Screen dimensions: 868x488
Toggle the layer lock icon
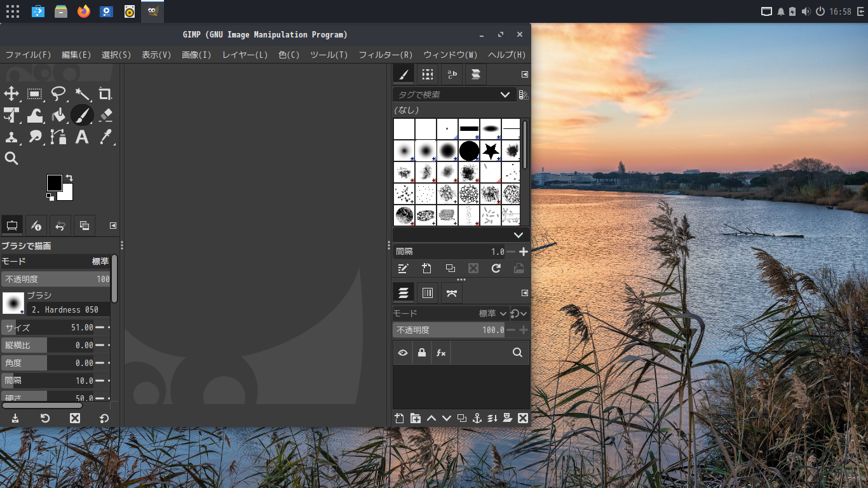click(x=422, y=352)
